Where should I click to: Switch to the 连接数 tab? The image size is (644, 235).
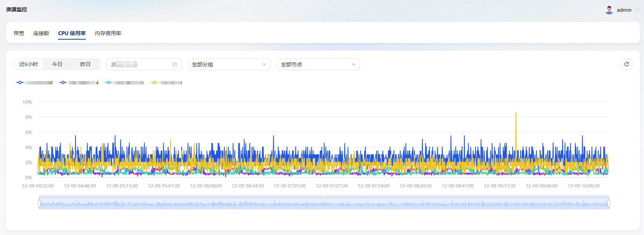[41, 33]
